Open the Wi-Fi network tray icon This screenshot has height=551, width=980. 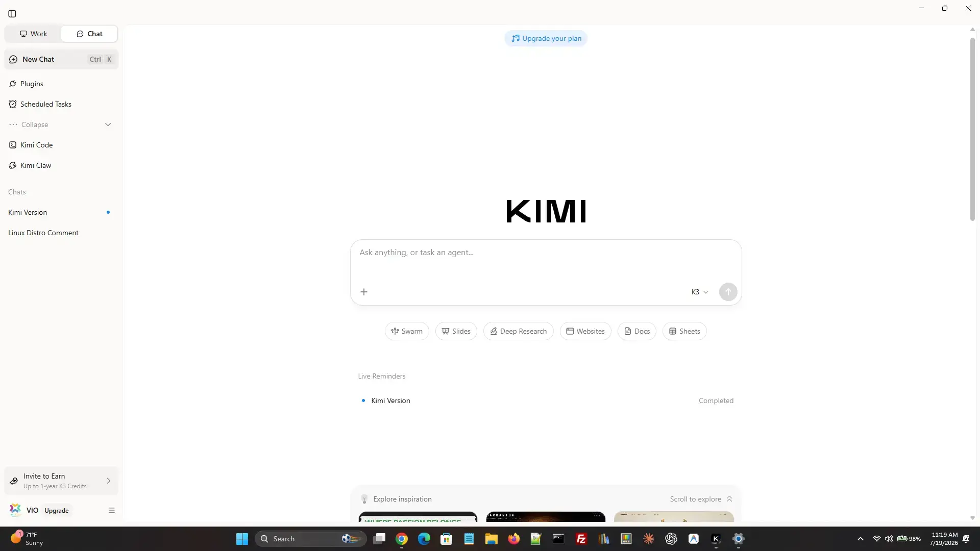coord(877,539)
